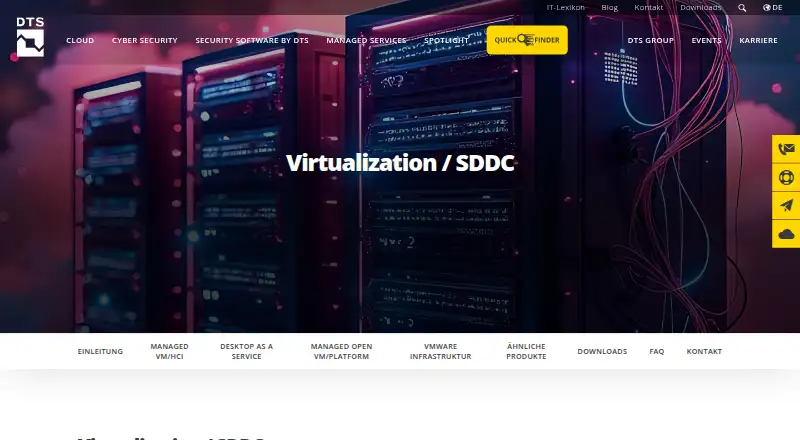The height and width of the screenshot is (440, 800).
Task: Open the Events menu
Action: 707,40
